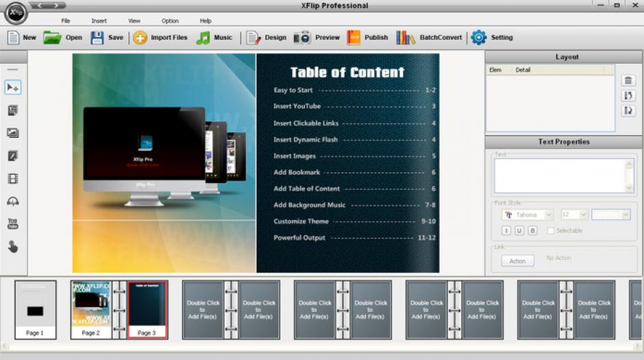
Task: Click the 'Insert Dynamic Flash' entry
Action: click(306, 140)
